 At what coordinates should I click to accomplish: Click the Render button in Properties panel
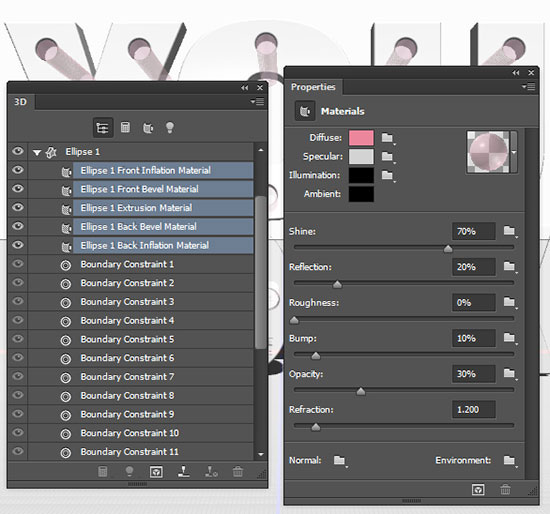point(478,490)
